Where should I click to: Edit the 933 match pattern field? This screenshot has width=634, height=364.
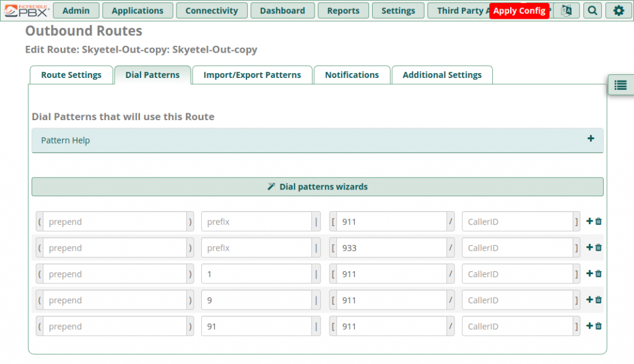click(391, 248)
